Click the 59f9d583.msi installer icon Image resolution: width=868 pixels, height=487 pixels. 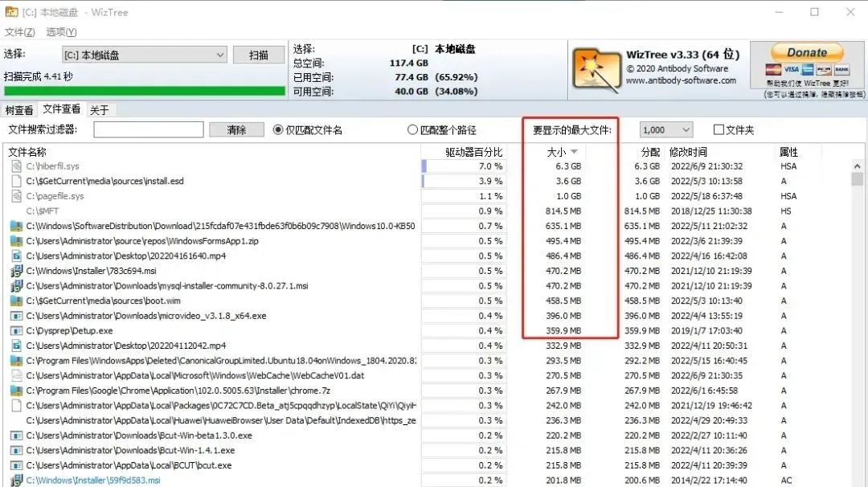[x=17, y=481]
